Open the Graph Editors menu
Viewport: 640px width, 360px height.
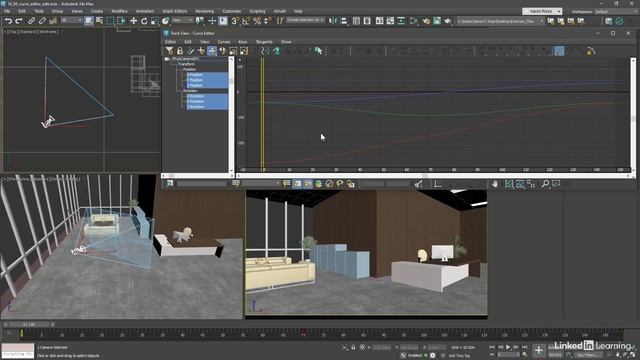click(x=175, y=11)
